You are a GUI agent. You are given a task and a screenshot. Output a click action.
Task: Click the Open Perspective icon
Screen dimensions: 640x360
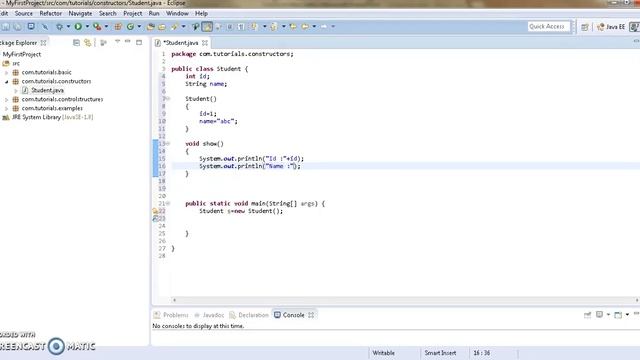coord(585,27)
